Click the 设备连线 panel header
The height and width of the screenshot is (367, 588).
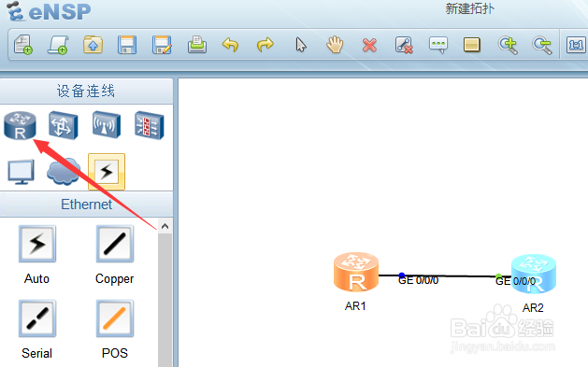pyautogui.click(x=86, y=91)
